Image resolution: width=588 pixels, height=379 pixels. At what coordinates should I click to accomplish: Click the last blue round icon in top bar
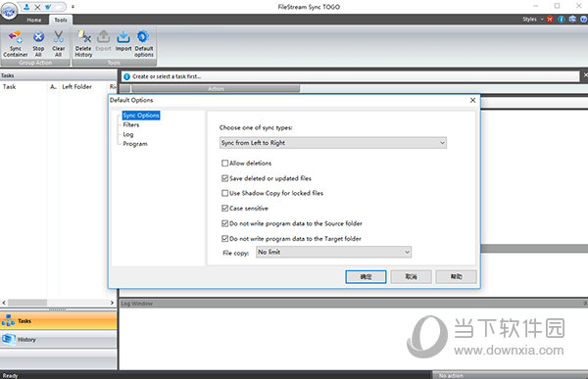(x=583, y=20)
